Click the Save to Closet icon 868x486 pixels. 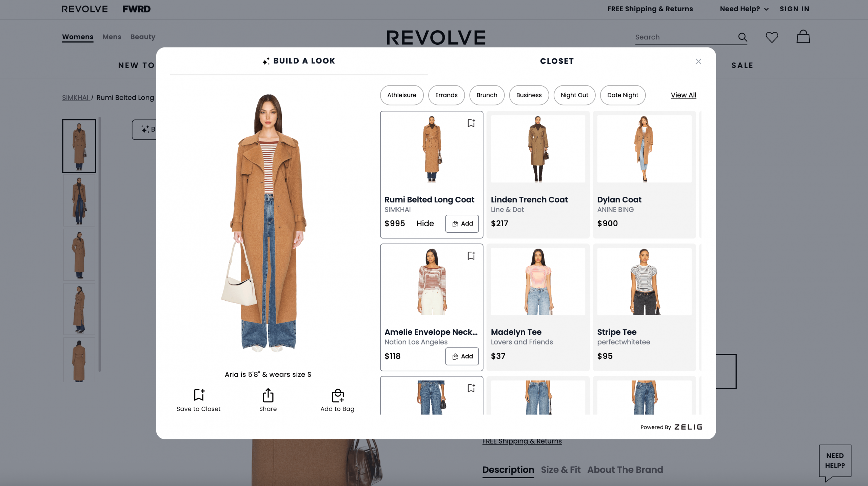point(198,395)
